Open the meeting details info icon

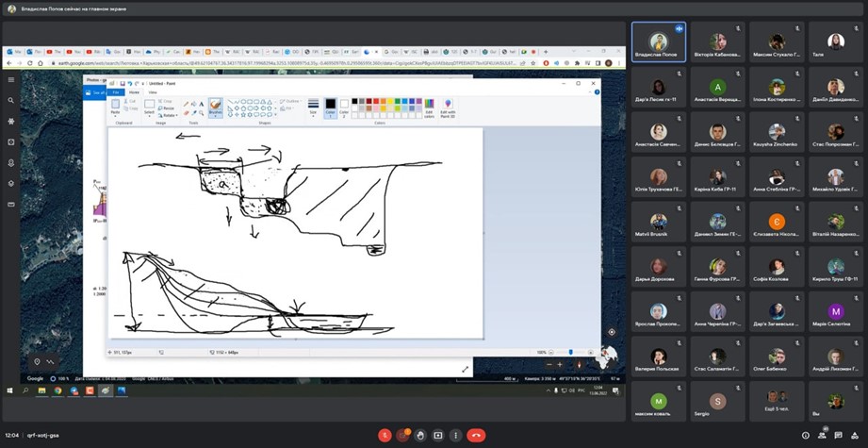tap(805, 435)
